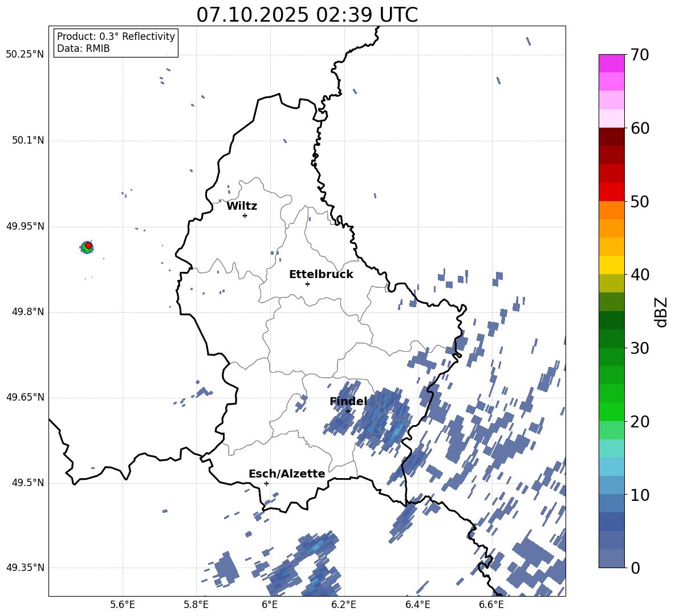Click the 50.25°N latitude label
675x616 pixels.
click(25, 55)
